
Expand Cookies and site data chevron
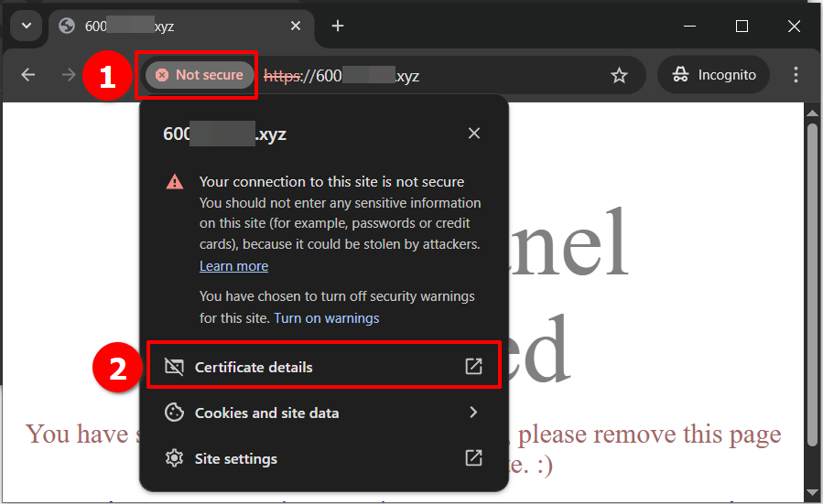(473, 413)
